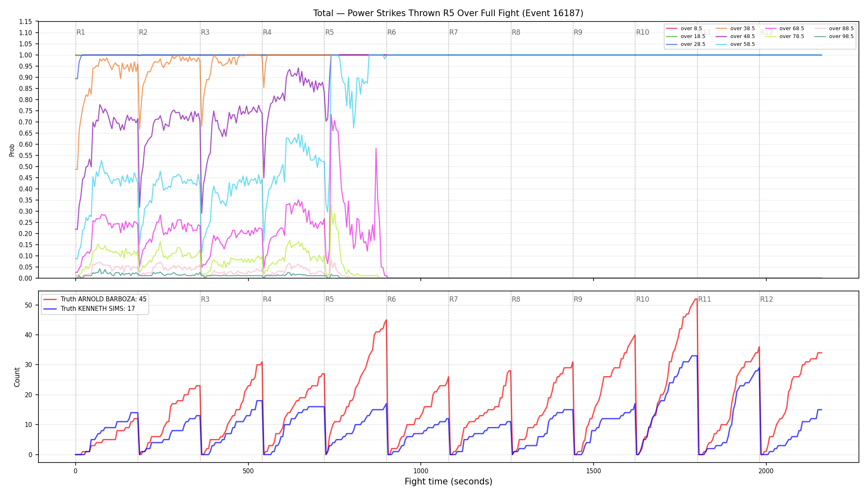Click the 50 tick on the Count axis
The image size is (868, 496).
tap(29, 305)
